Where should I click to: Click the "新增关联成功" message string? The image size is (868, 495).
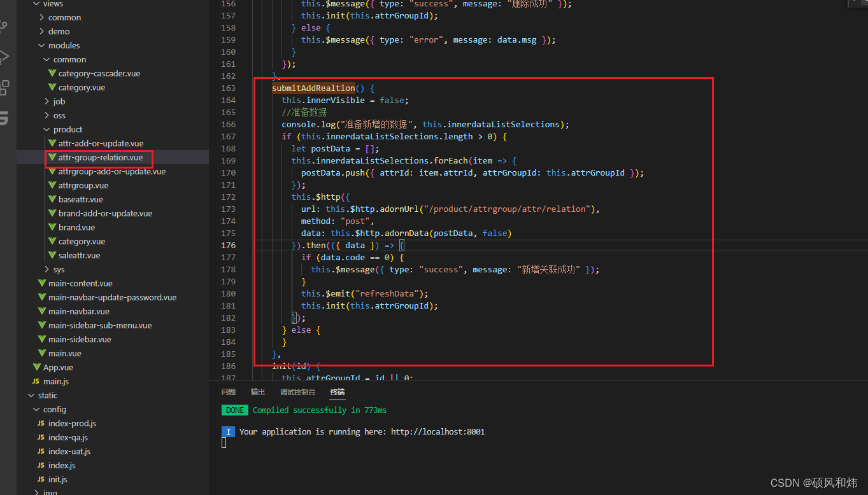(548, 270)
